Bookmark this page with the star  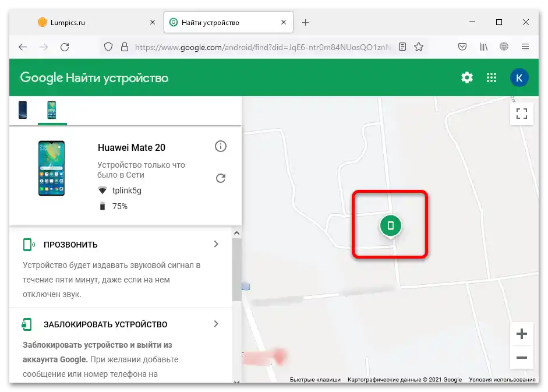419,47
